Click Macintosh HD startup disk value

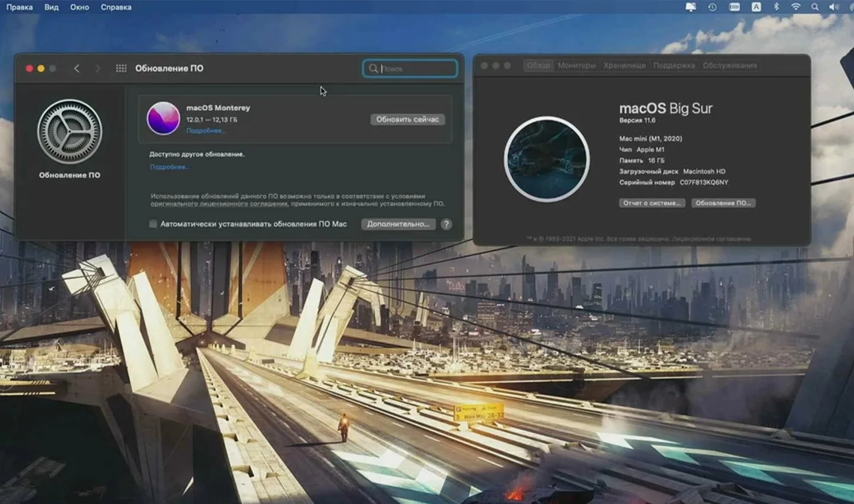pos(704,171)
